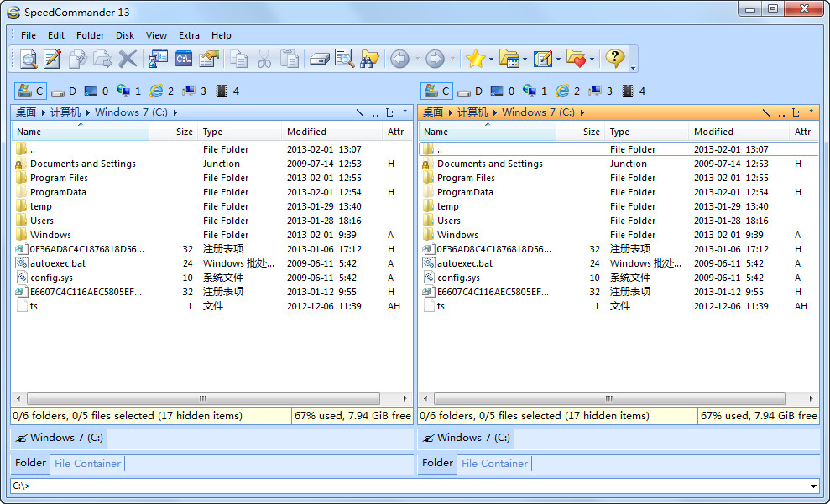Open location 0 desktop icon in left panel
This screenshot has height=504, width=830.
tap(97, 91)
